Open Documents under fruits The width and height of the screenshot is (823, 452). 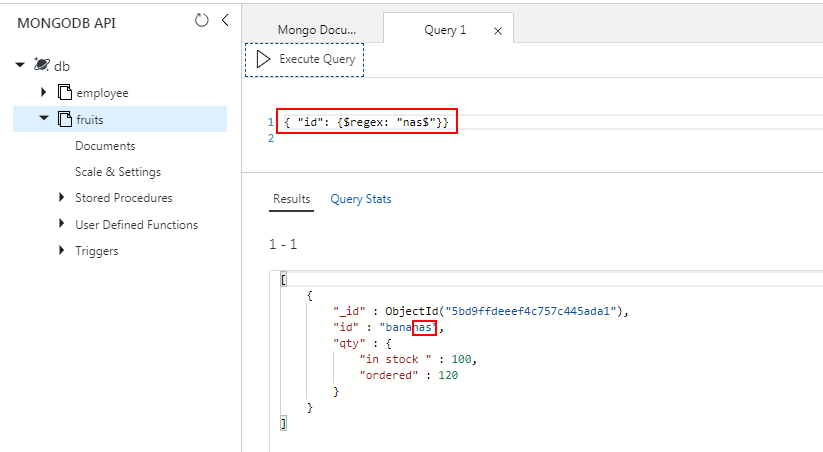(x=105, y=146)
